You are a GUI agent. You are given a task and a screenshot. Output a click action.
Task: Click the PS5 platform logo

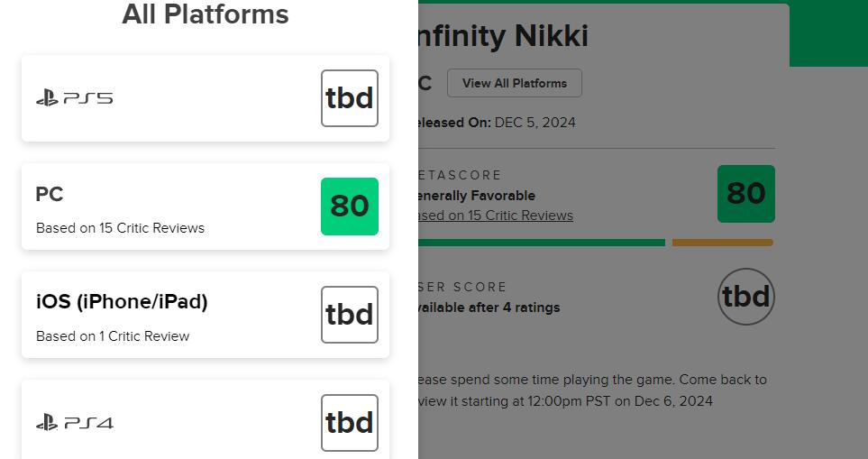click(75, 98)
